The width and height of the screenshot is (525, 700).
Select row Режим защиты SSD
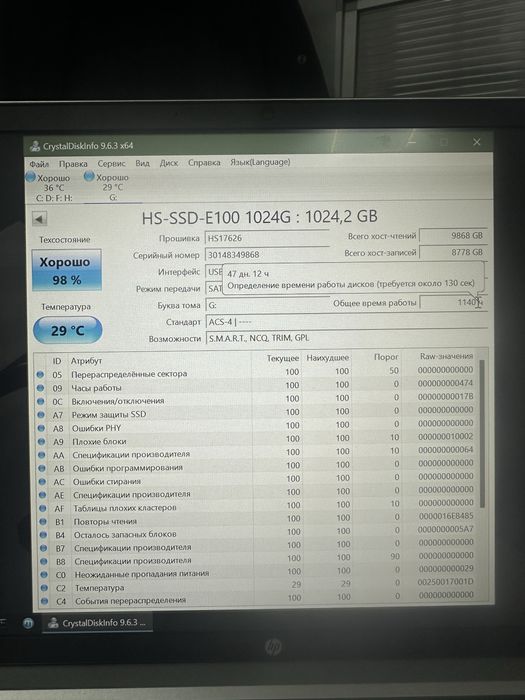tap(256, 412)
